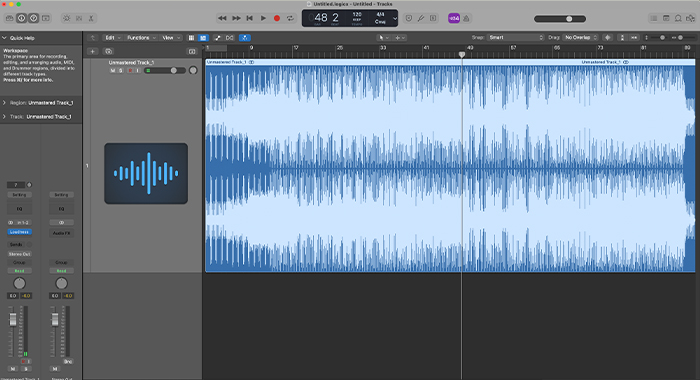Viewport: 700px width, 380px height.
Task: Adjust the master volume slider
Action: point(560,19)
